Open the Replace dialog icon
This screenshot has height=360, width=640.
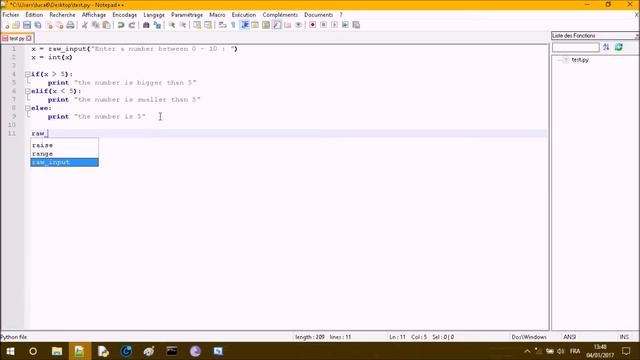coord(157,25)
